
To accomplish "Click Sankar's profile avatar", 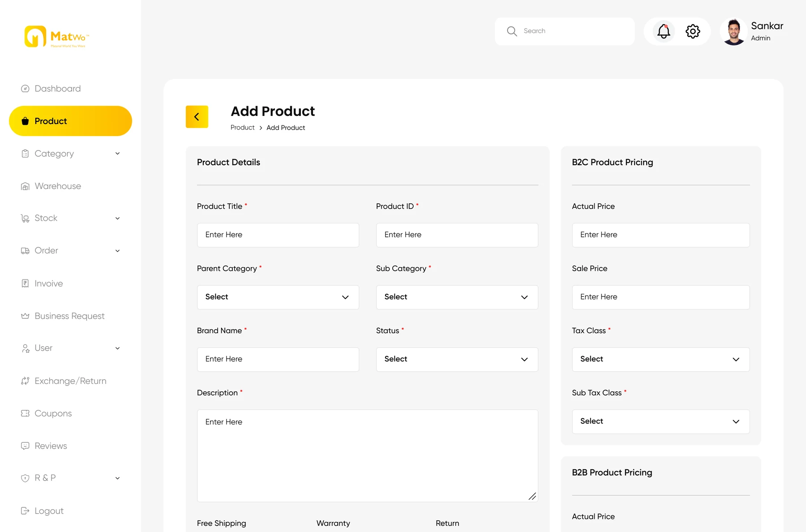I will [x=733, y=31].
